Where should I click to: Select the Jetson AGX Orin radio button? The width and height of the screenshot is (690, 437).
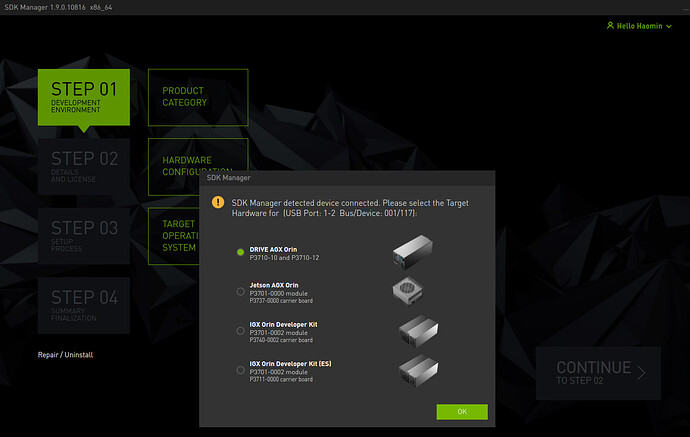point(240,291)
